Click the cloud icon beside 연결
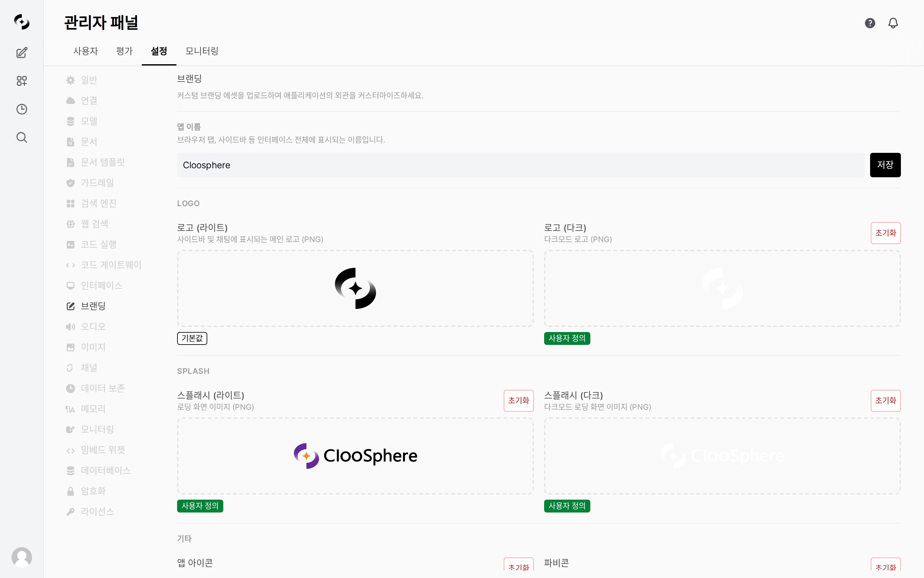The image size is (924, 578). pos(71,101)
